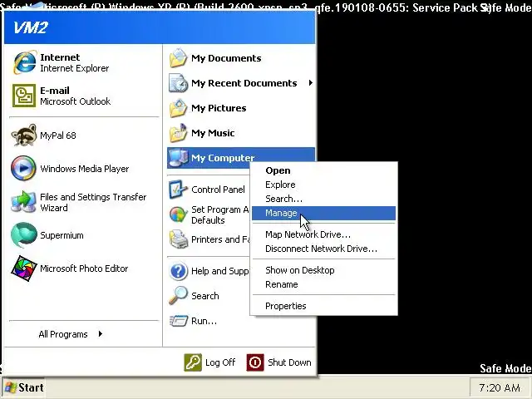Screen dimensions: 532x399
Task: Click the "Microsoft Photo Editor" label
Action: point(84,268)
